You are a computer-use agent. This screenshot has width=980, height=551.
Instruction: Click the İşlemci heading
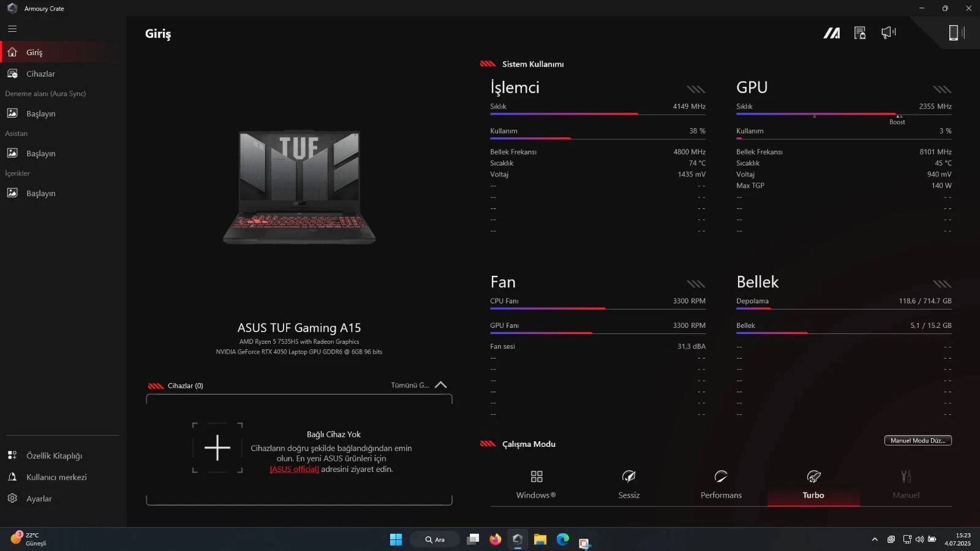pos(514,87)
